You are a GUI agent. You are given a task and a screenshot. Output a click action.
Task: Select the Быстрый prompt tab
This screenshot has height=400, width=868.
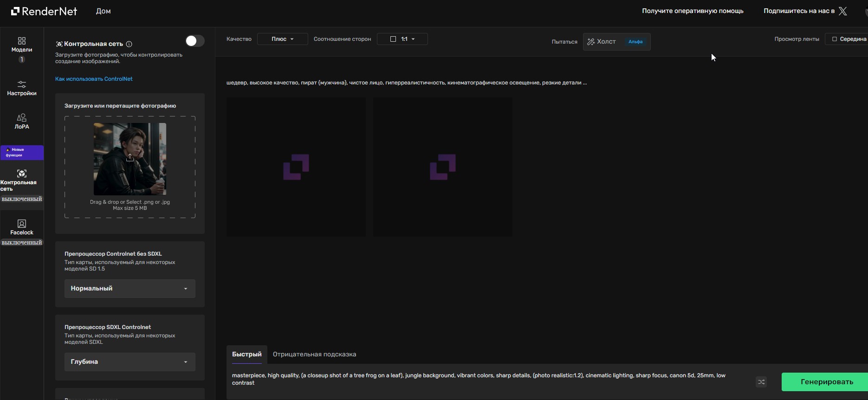pos(246,355)
